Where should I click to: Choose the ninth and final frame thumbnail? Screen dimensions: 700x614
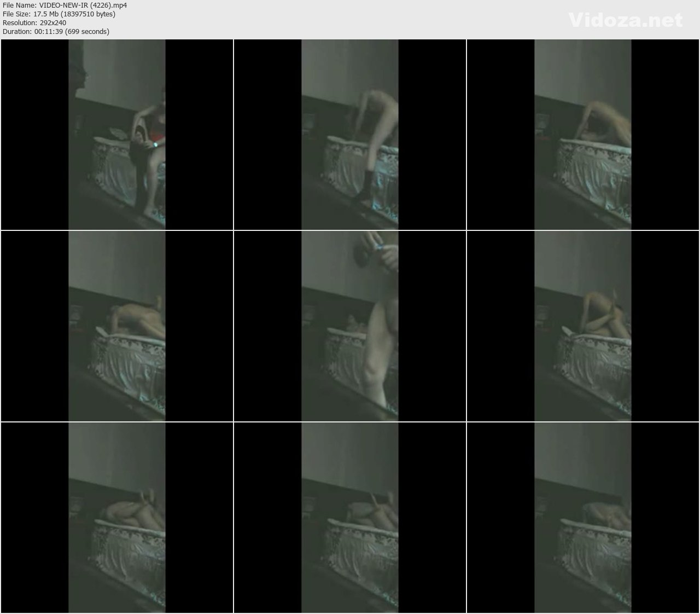582,517
